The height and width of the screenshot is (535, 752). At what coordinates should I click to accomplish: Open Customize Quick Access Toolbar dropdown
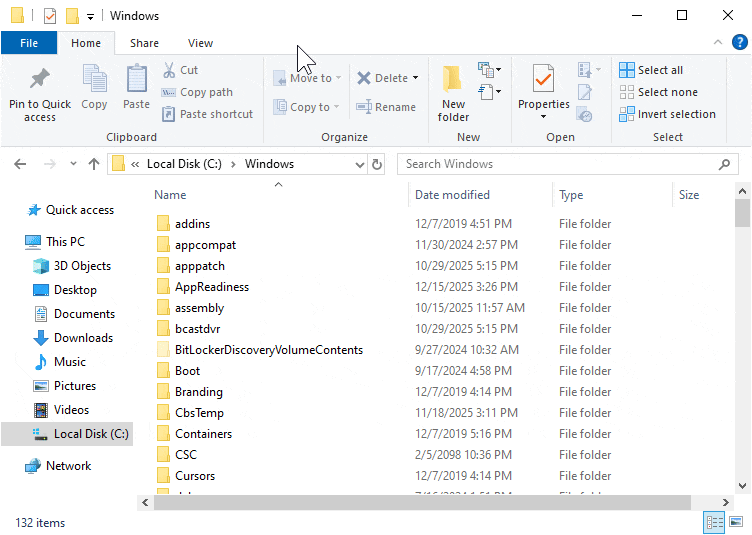[x=90, y=17]
